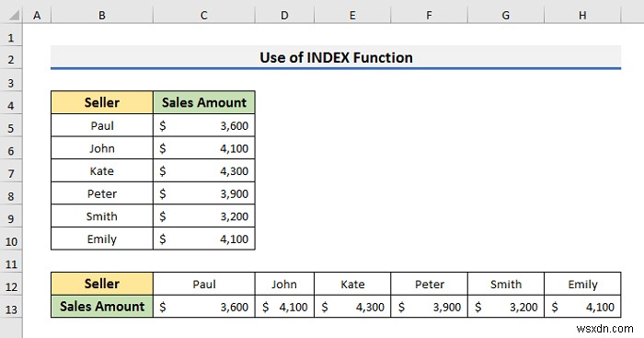644x338 pixels.
Task: Select cell C6 with $4,100
Action: click(x=203, y=148)
